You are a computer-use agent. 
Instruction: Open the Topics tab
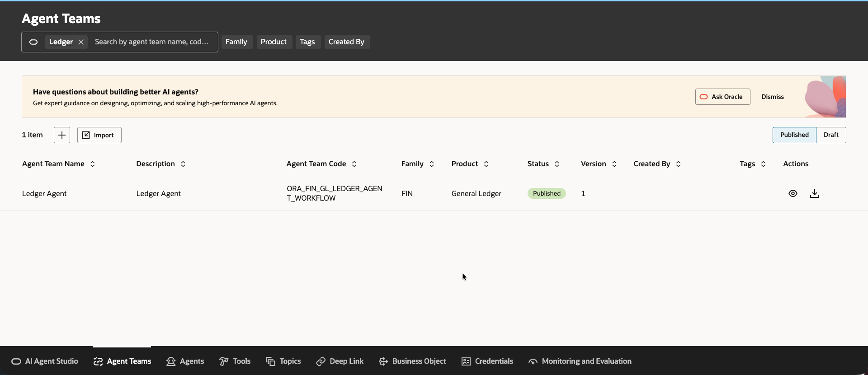[283, 361]
